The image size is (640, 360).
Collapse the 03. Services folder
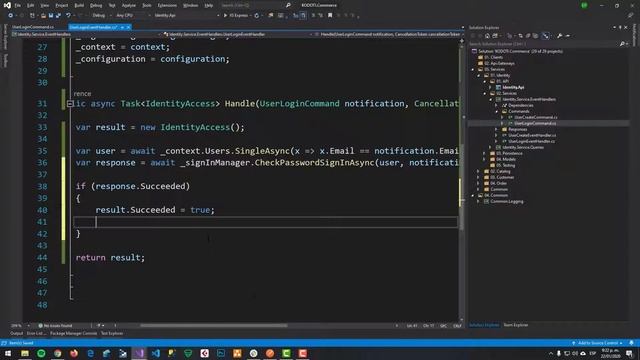(473, 69)
